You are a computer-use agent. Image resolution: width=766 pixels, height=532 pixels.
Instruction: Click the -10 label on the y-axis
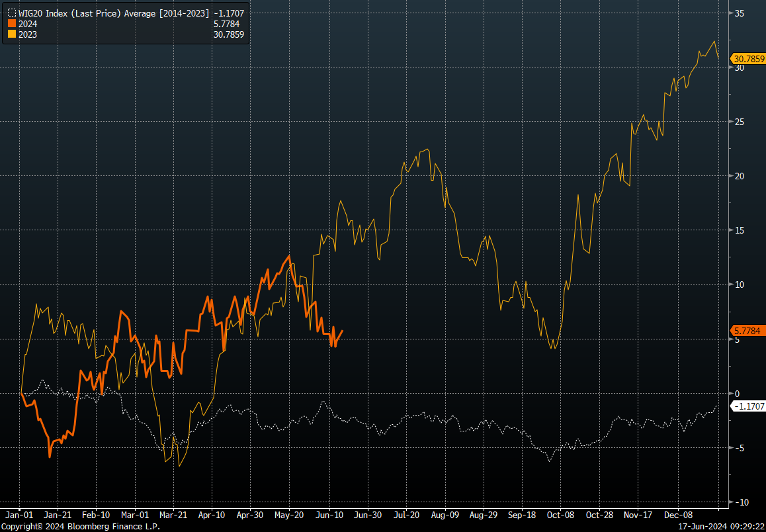tap(742, 502)
